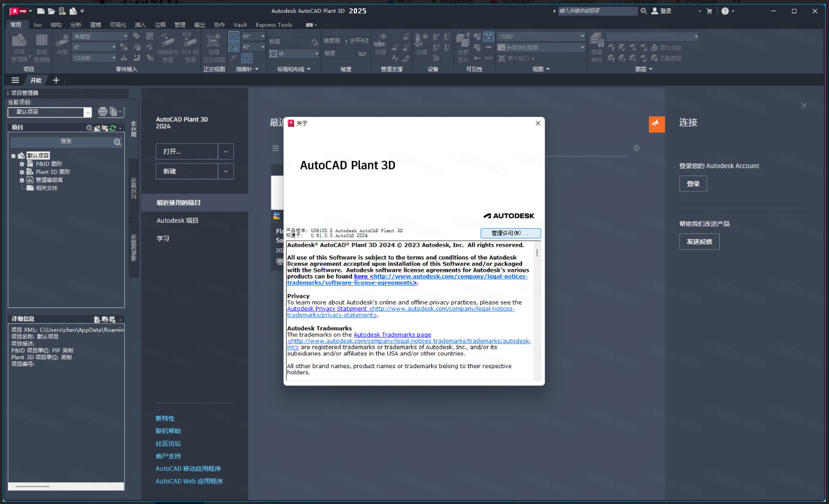Open the 项目管理器 ribbon tool
This screenshot has width=829, height=504.
[x=19, y=47]
